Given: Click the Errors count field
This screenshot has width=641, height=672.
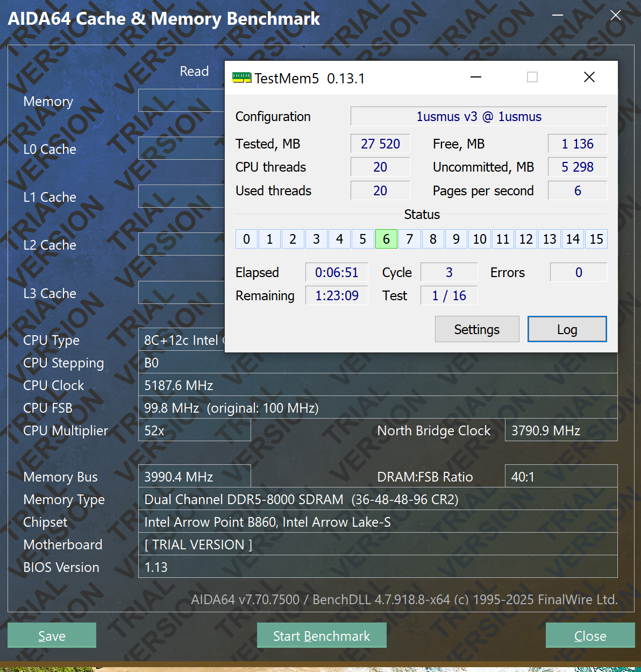Looking at the screenshot, I should (x=579, y=272).
